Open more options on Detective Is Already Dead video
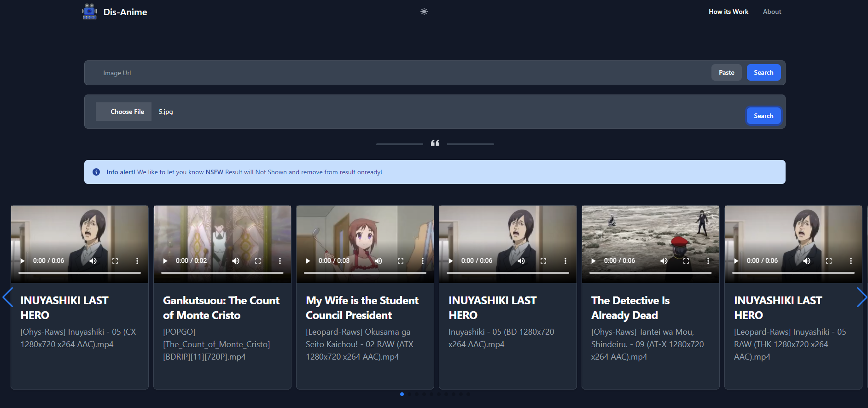 click(708, 261)
